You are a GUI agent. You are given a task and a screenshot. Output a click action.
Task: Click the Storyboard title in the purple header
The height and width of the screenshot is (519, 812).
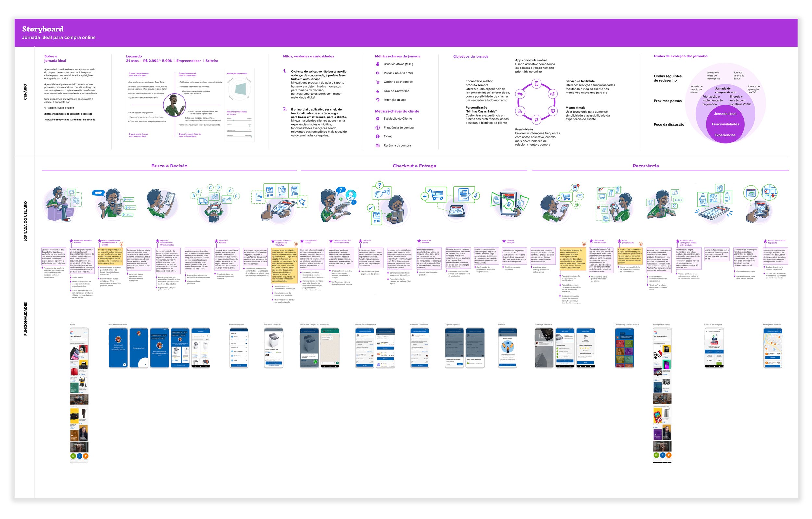(43, 29)
